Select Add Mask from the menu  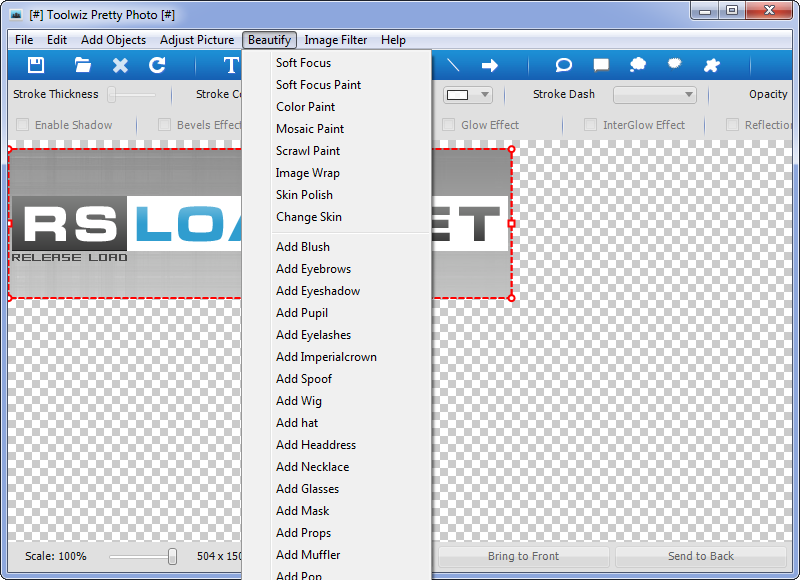tap(337, 511)
